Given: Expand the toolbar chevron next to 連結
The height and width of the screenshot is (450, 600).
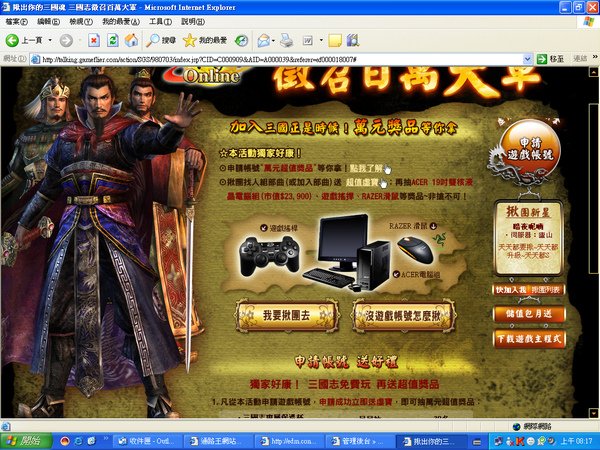Looking at the screenshot, I should [x=595, y=57].
